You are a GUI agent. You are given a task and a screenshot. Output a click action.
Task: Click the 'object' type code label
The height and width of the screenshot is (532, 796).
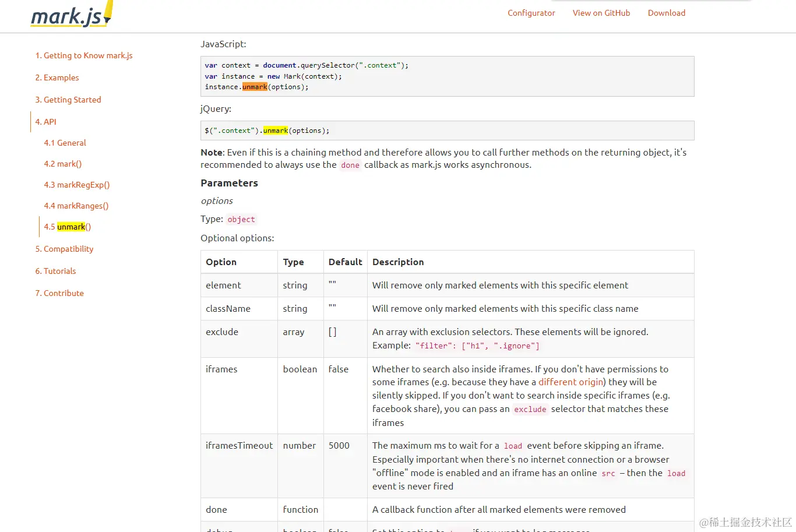click(x=241, y=219)
